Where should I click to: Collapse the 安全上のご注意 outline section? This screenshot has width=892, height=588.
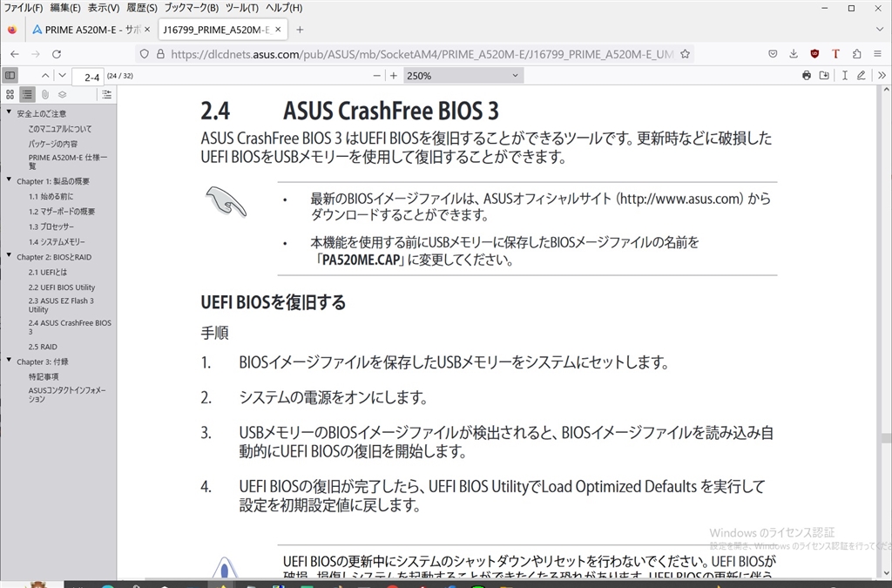click(9, 112)
